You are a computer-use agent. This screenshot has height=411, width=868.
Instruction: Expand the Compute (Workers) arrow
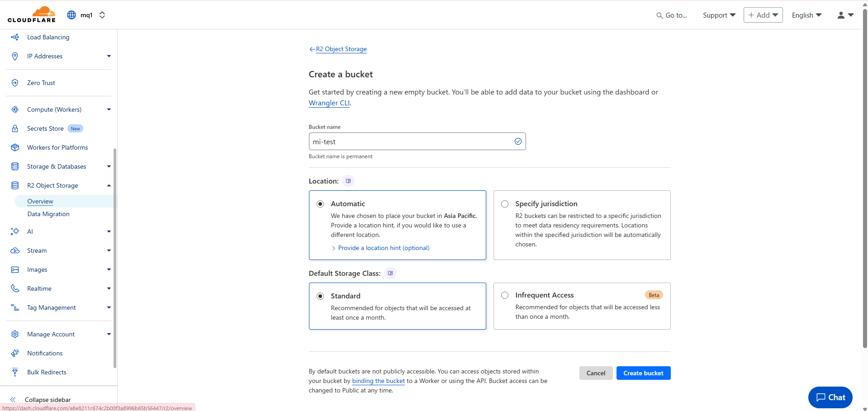pos(109,109)
